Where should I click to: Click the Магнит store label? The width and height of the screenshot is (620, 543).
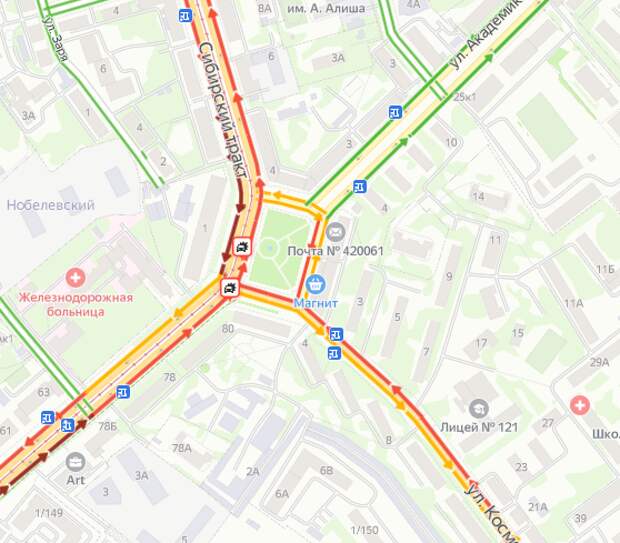[316, 303]
